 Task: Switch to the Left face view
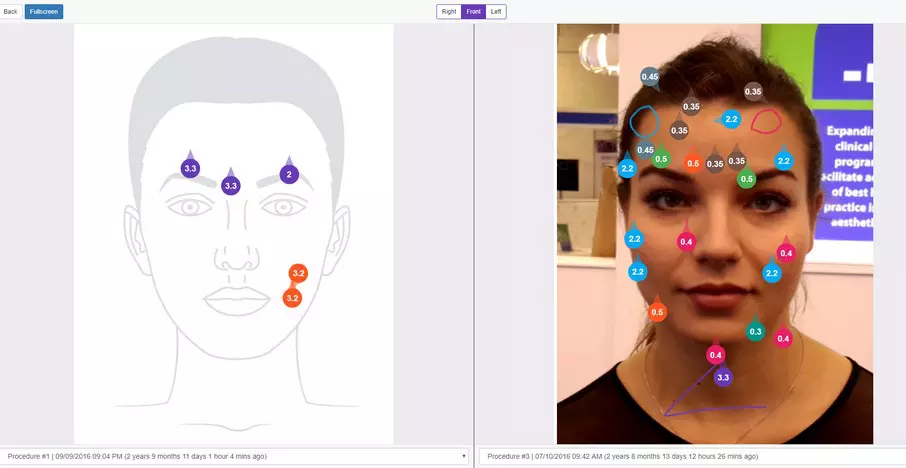[497, 11]
